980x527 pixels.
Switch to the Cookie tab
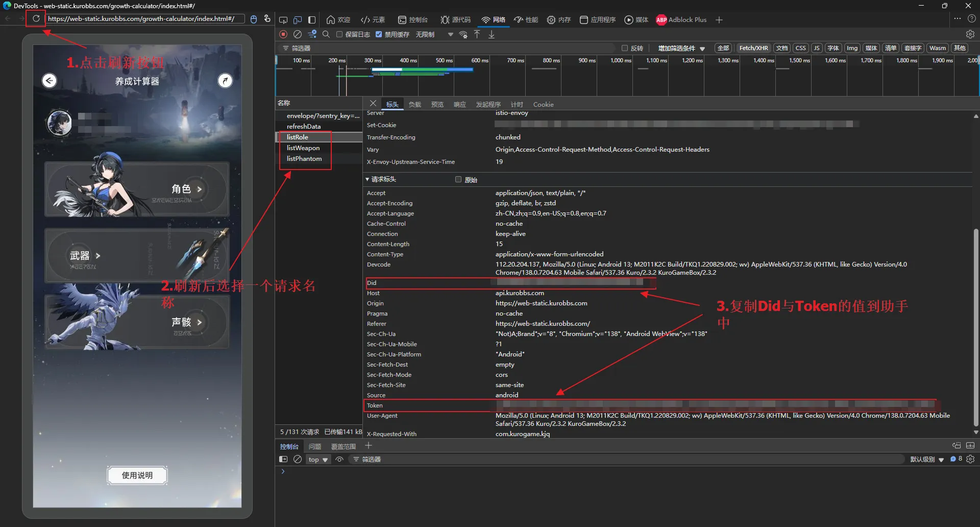click(x=543, y=104)
